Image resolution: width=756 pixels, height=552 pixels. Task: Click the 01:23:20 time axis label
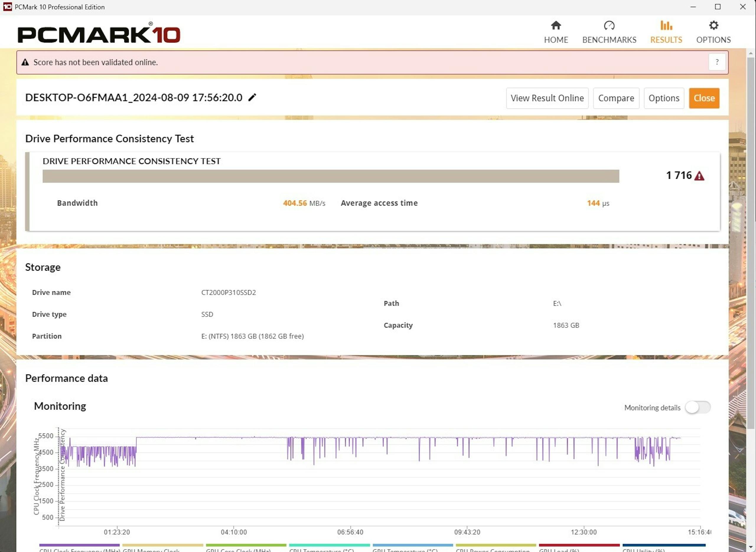(x=117, y=532)
